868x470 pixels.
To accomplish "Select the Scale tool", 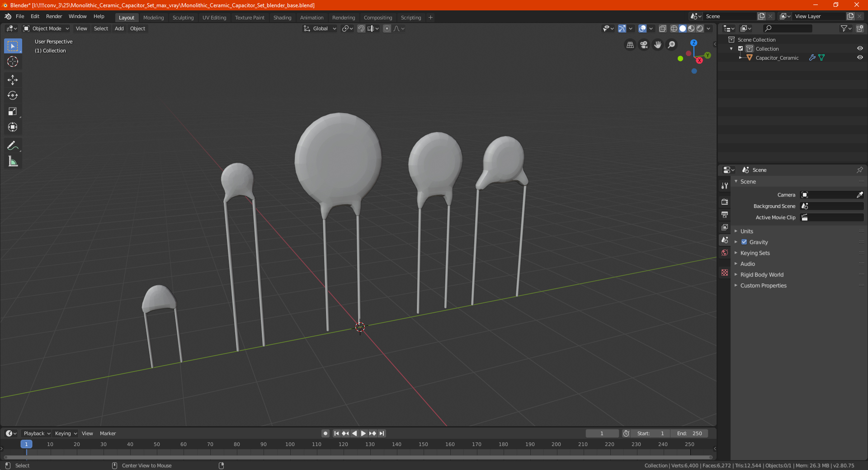I will (13, 111).
